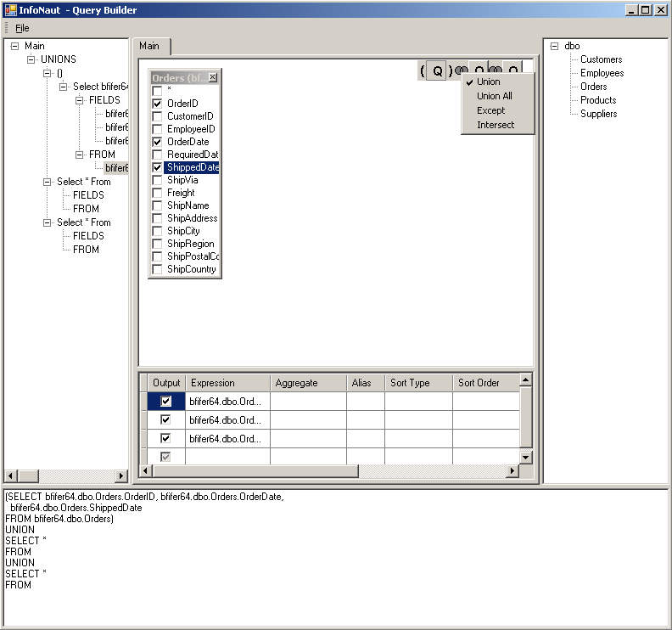Click the InfoNaut icon in title bar
Image resolution: width=672 pixels, height=630 pixels.
pyautogui.click(x=10, y=10)
